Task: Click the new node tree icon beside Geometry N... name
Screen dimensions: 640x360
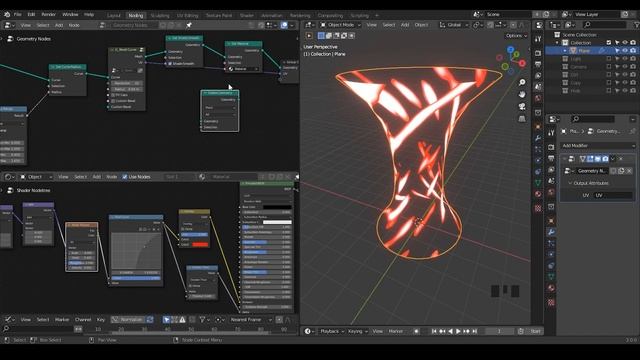Action: [621, 171]
